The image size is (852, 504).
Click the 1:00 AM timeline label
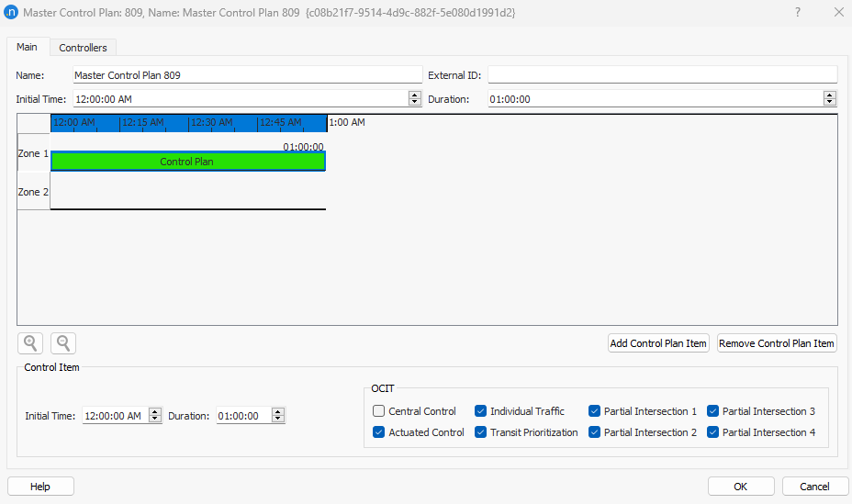point(347,122)
